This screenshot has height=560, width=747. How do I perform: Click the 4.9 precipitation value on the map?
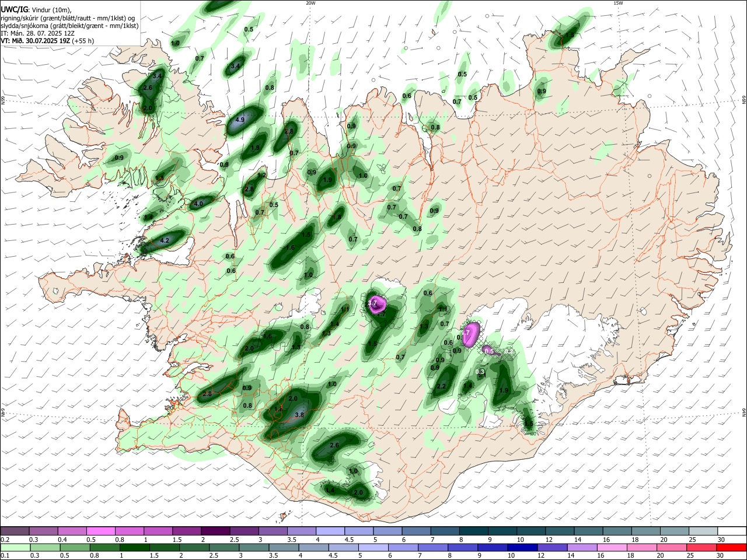pyautogui.click(x=240, y=120)
